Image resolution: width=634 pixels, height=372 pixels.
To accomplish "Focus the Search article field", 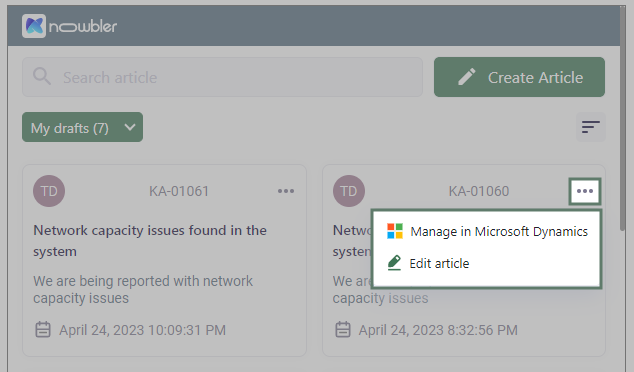I will click(x=222, y=77).
